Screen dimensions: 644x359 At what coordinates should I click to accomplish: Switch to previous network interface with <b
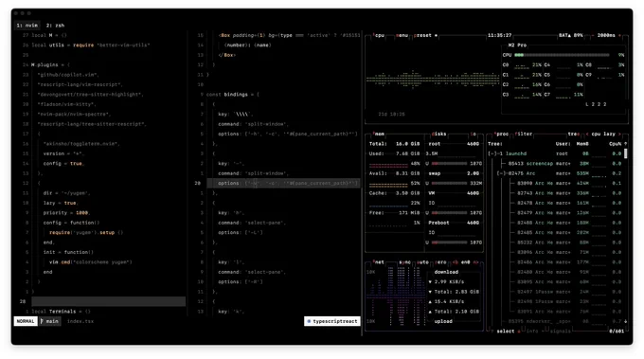click(456, 262)
